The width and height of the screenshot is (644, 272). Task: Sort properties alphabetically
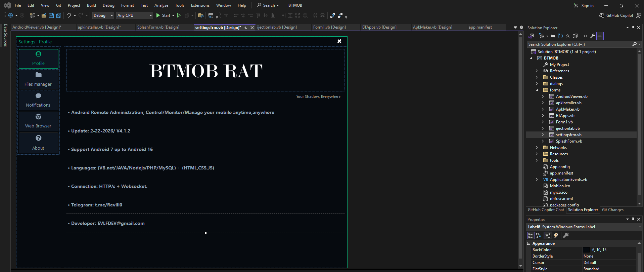coord(539,235)
